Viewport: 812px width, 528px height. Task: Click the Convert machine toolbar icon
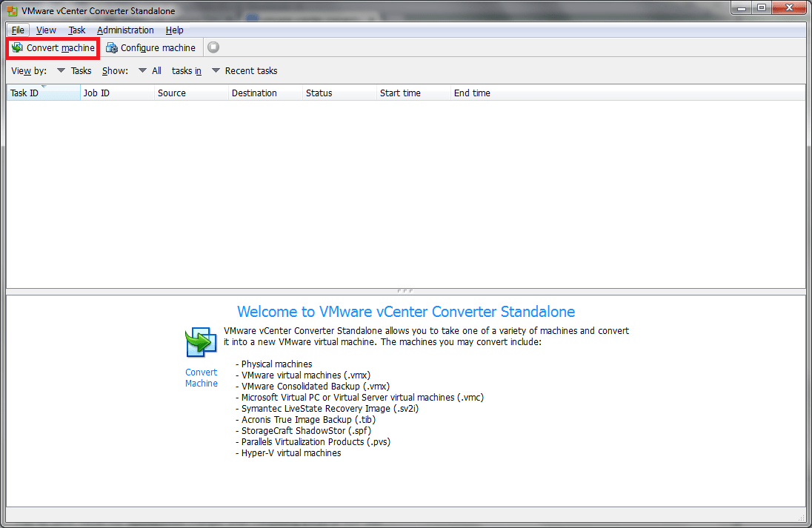(x=16, y=47)
